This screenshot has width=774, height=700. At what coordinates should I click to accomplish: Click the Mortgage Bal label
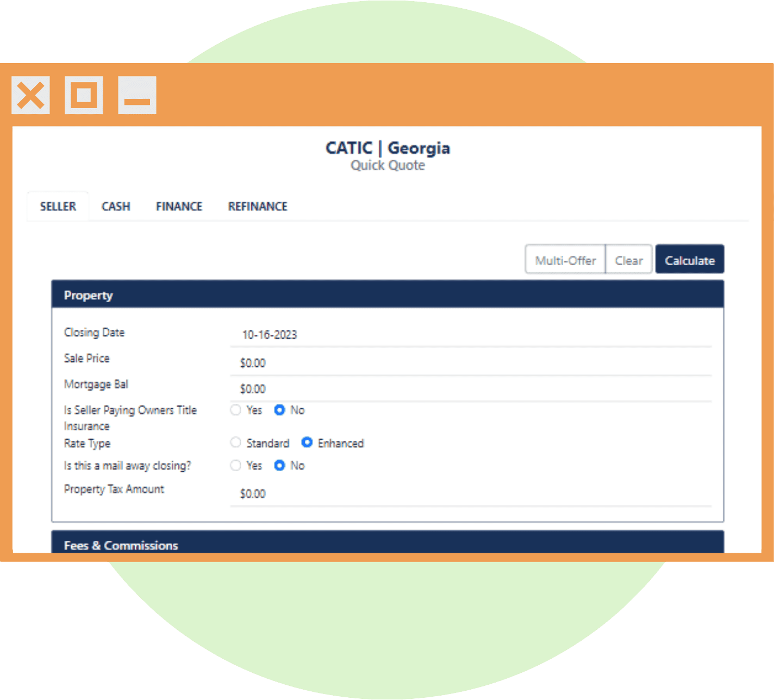[96, 384]
